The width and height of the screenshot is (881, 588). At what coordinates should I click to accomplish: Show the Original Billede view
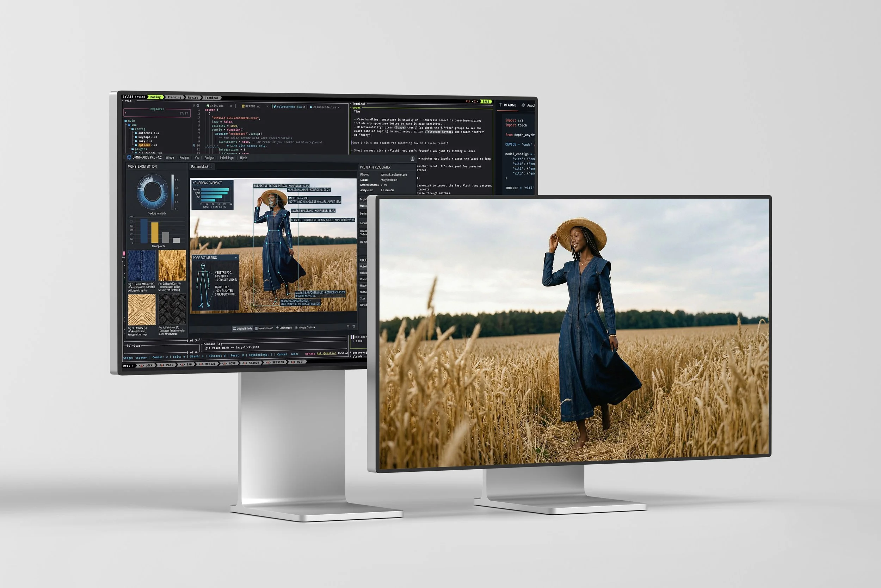(242, 328)
